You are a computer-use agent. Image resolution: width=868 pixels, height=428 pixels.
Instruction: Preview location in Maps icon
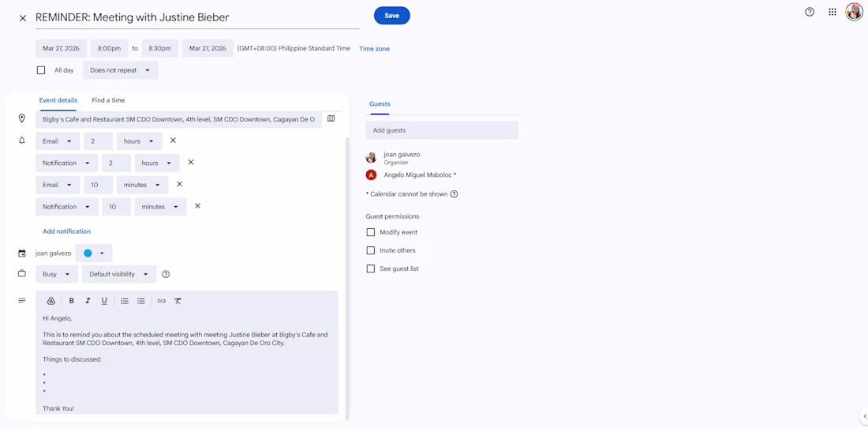(331, 119)
